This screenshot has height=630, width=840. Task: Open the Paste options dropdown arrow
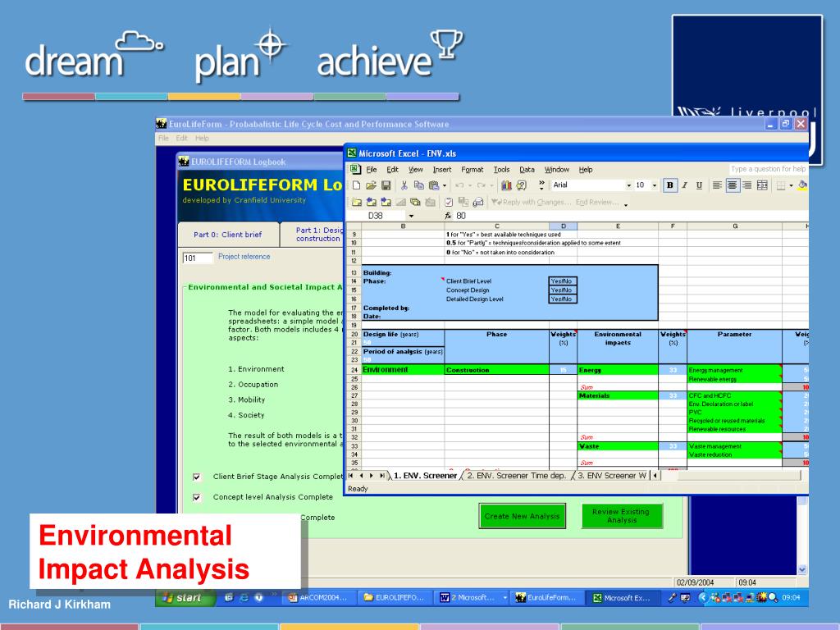[444, 185]
